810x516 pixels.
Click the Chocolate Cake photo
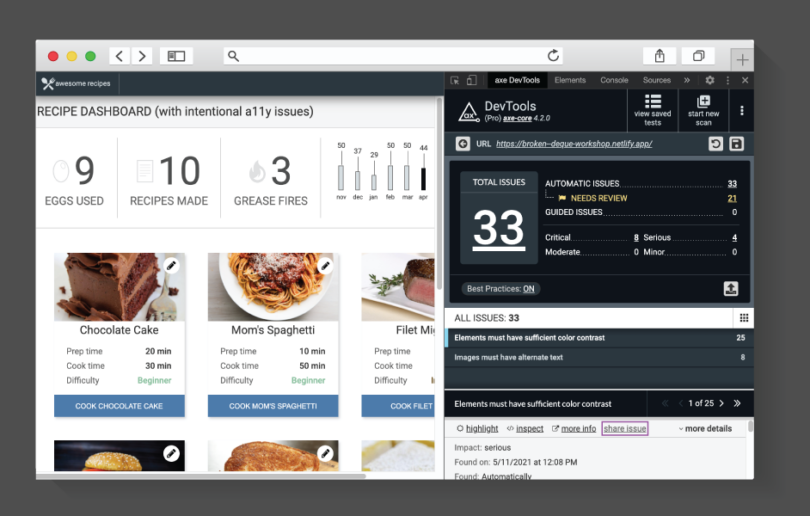(x=119, y=287)
